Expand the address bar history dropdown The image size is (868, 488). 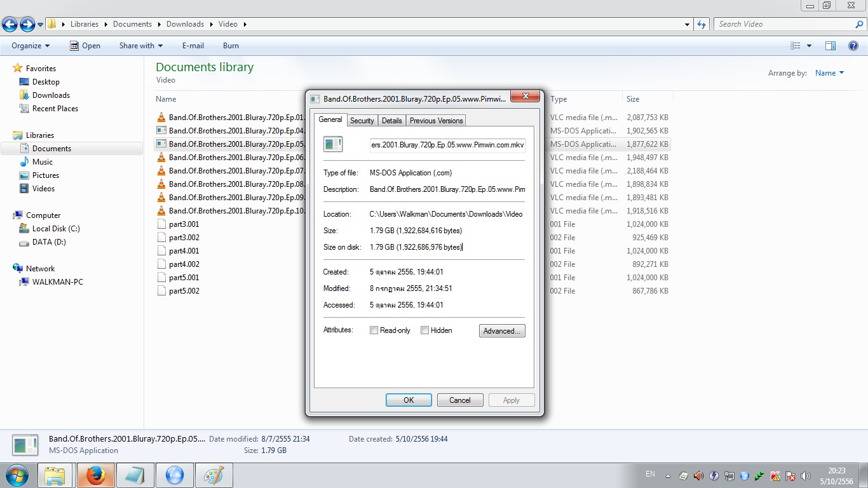(688, 24)
